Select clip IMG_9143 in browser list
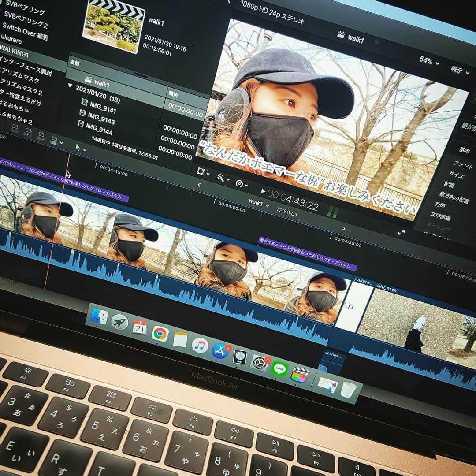 click(97, 118)
